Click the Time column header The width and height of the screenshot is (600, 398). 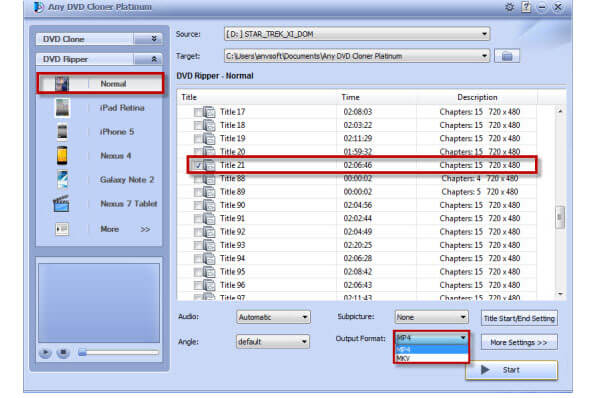pos(351,97)
